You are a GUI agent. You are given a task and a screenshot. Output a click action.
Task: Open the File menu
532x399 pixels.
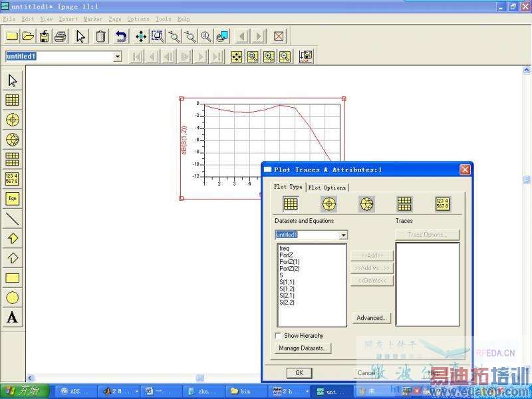pyautogui.click(x=9, y=19)
